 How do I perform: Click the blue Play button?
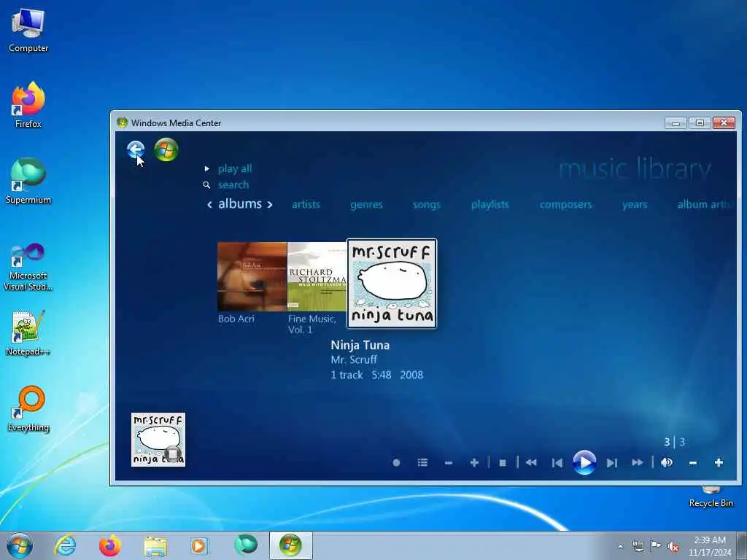(x=584, y=462)
